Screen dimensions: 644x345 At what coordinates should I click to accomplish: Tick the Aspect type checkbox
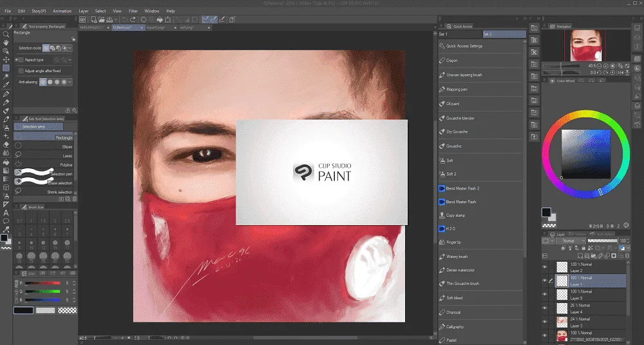click(21, 59)
